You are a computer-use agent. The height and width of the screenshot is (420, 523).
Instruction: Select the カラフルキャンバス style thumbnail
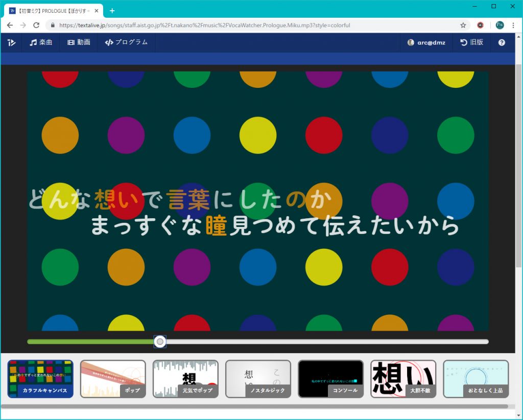[40, 379]
